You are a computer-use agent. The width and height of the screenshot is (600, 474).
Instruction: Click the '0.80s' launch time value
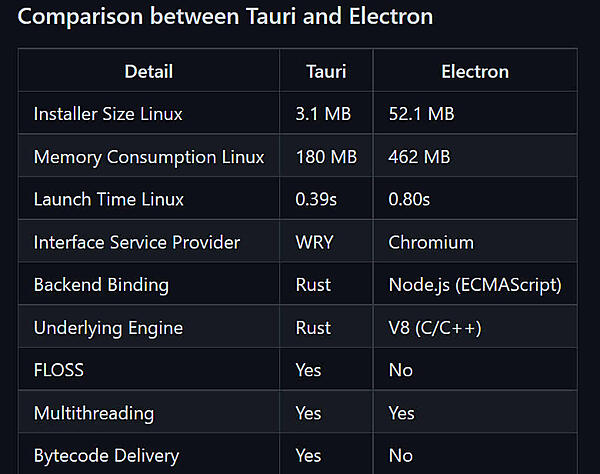point(409,199)
